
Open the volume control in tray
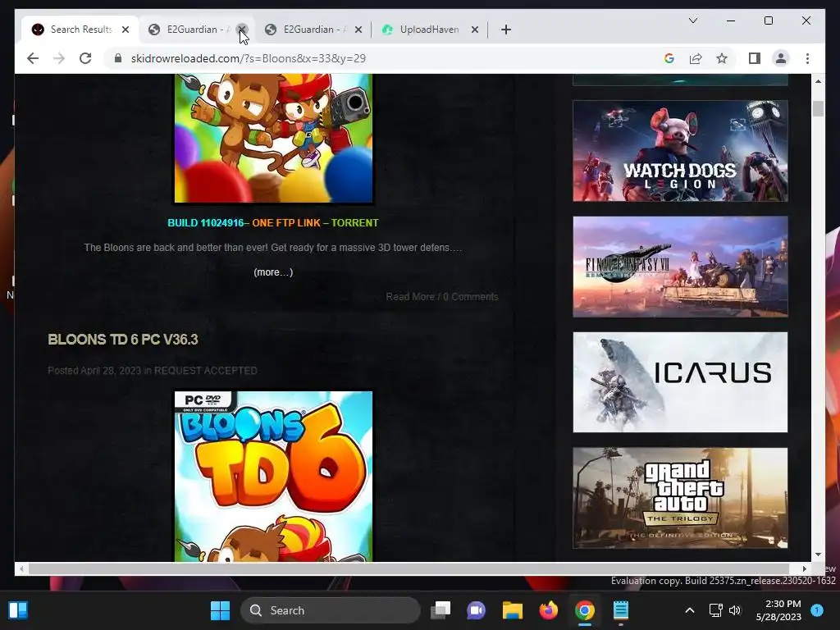[734, 610]
